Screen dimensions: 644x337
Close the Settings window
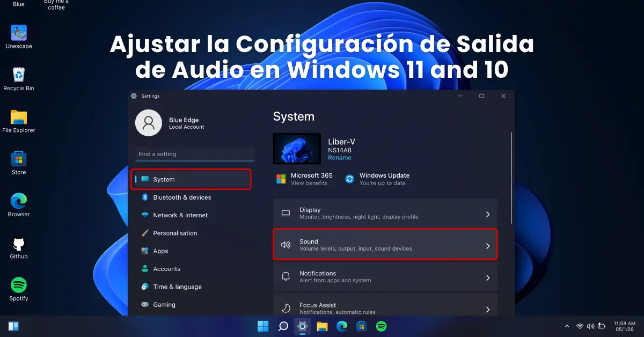tap(503, 96)
